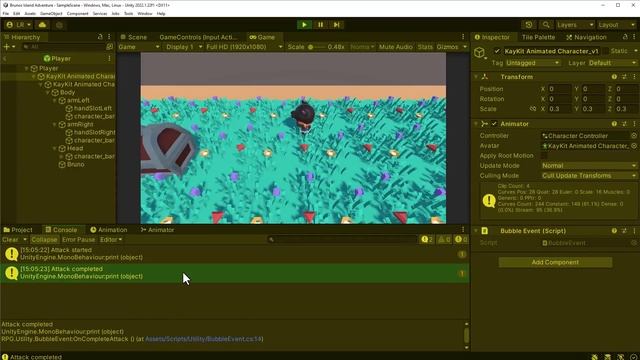Screen dimensions: 640x360
Task: Open the Player prefab header options menu
Action: 109,58
